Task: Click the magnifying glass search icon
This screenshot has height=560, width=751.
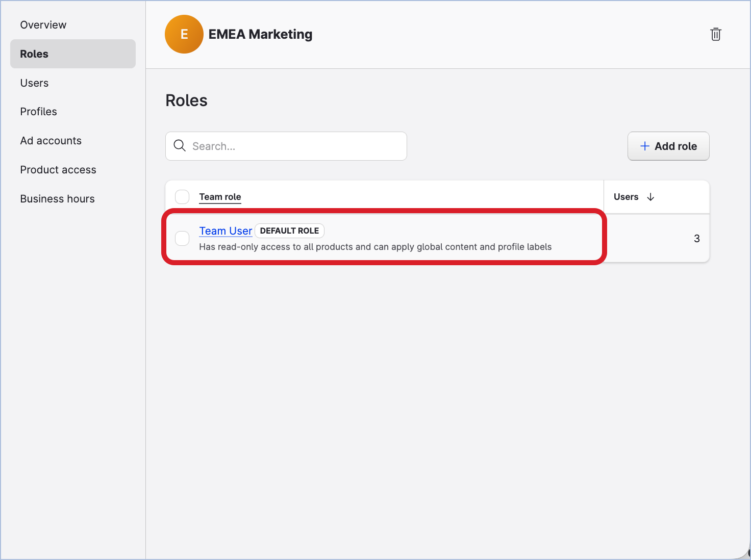Action: [x=180, y=146]
